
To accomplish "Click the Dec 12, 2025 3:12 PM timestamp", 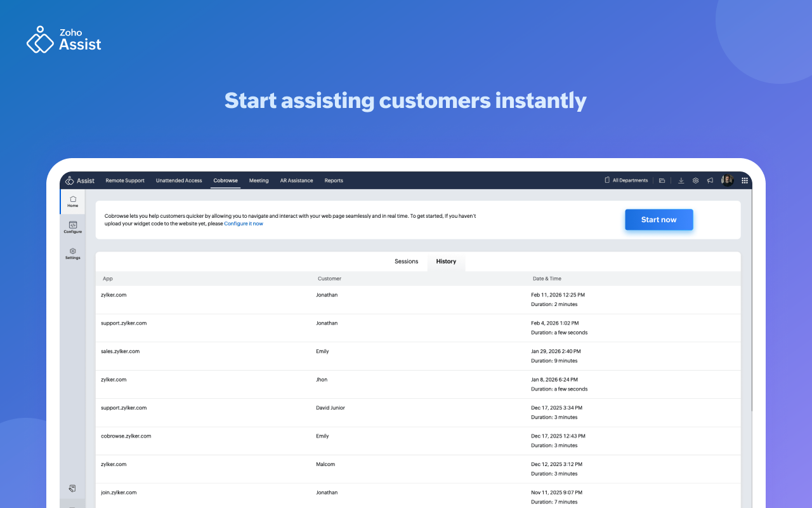I will pyautogui.click(x=556, y=464).
